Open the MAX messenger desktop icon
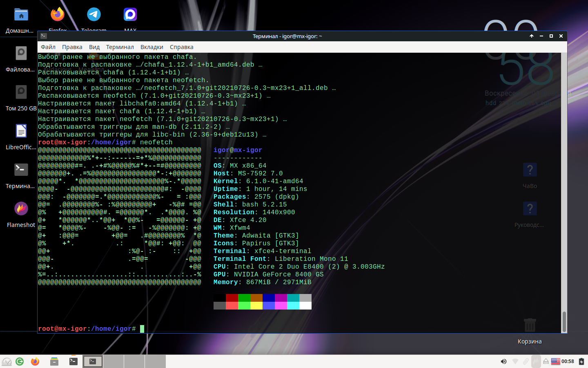588x368 pixels. pyautogui.click(x=130, y=15)
